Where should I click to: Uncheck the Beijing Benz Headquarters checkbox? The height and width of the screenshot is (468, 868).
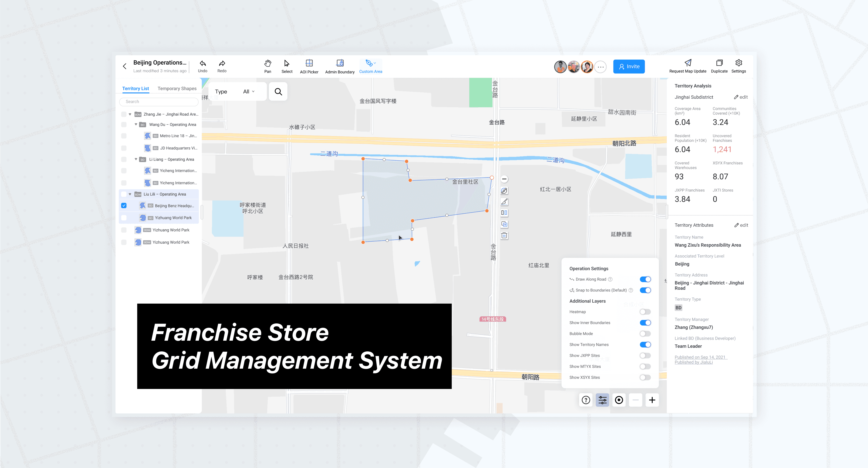(124, 205)
